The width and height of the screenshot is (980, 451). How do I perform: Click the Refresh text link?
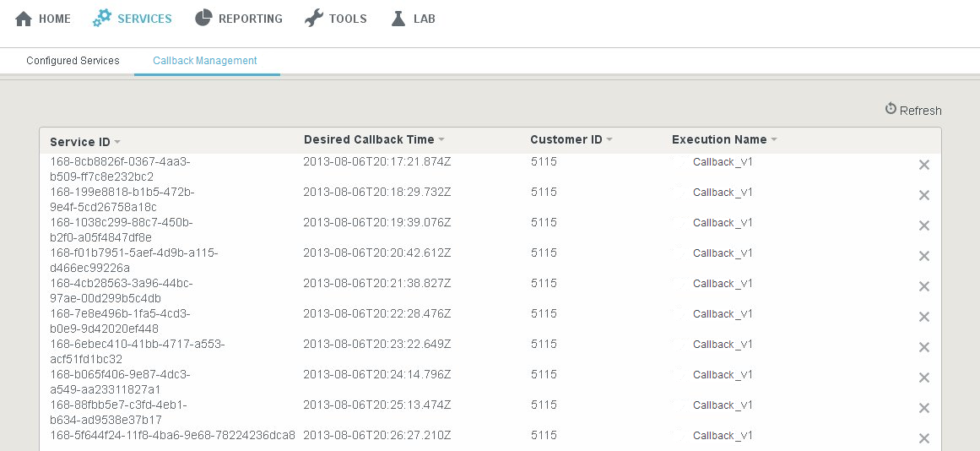(x=920, y=111)
